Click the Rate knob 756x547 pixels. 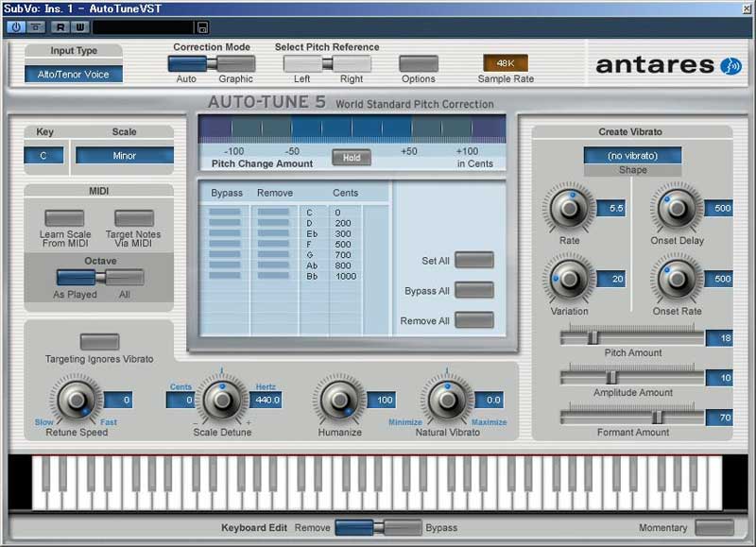click(570, 208)
